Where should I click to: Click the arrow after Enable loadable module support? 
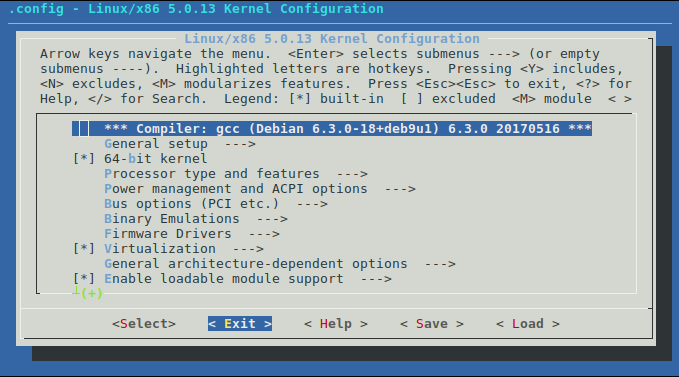pos(376,279)
